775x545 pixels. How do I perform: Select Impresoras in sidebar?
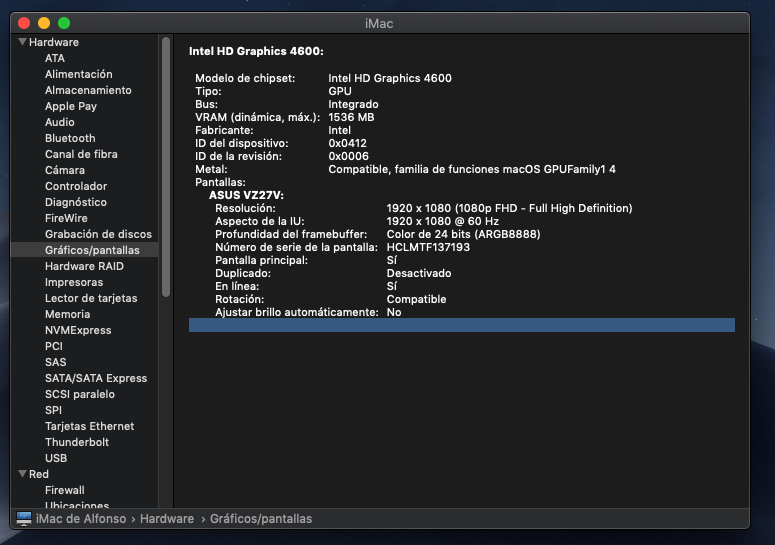74,282
